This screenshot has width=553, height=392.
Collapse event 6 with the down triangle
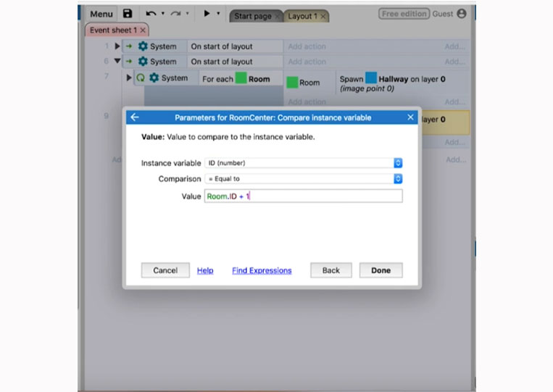click(x=117, y=61)
